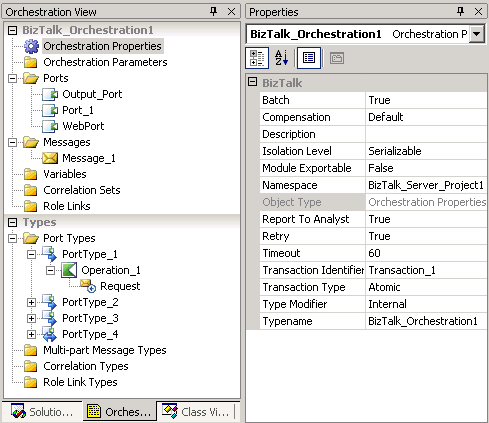Click the Compensation value Default
This screenshot has height=423, width=489.
pos(426,117)
